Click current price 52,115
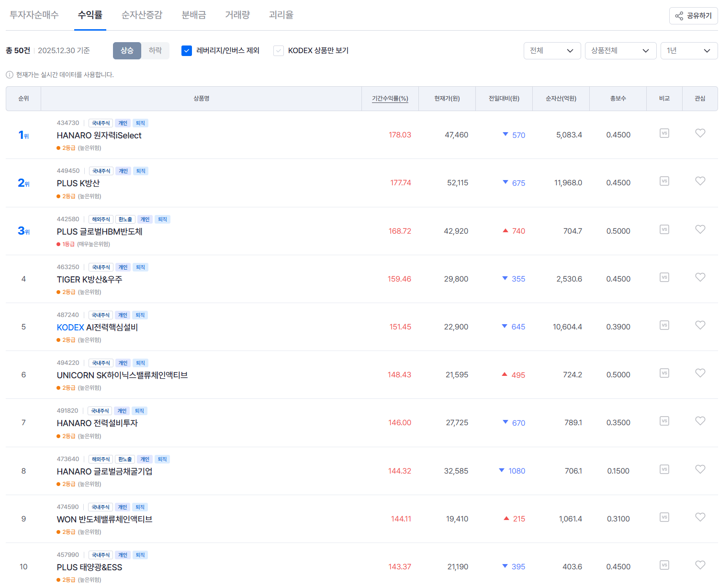Image resolution: width=719 pixels, height=588 pixels. [458, 183]
